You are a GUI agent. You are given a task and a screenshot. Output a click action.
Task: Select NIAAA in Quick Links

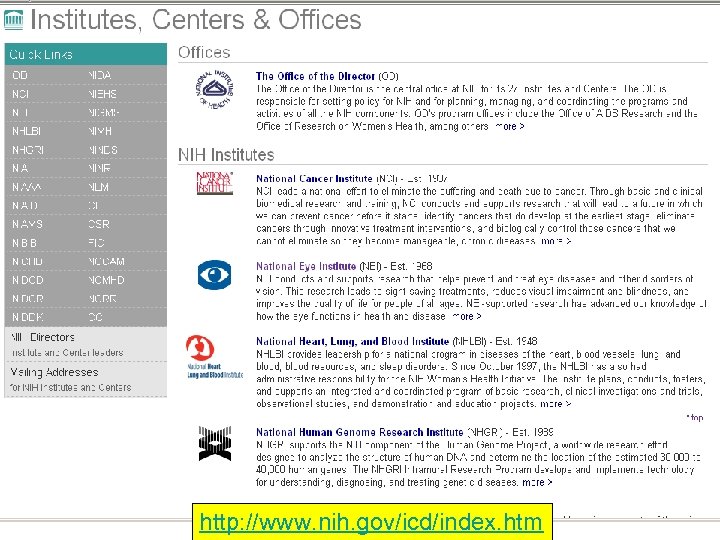click(x=27, y=187)
